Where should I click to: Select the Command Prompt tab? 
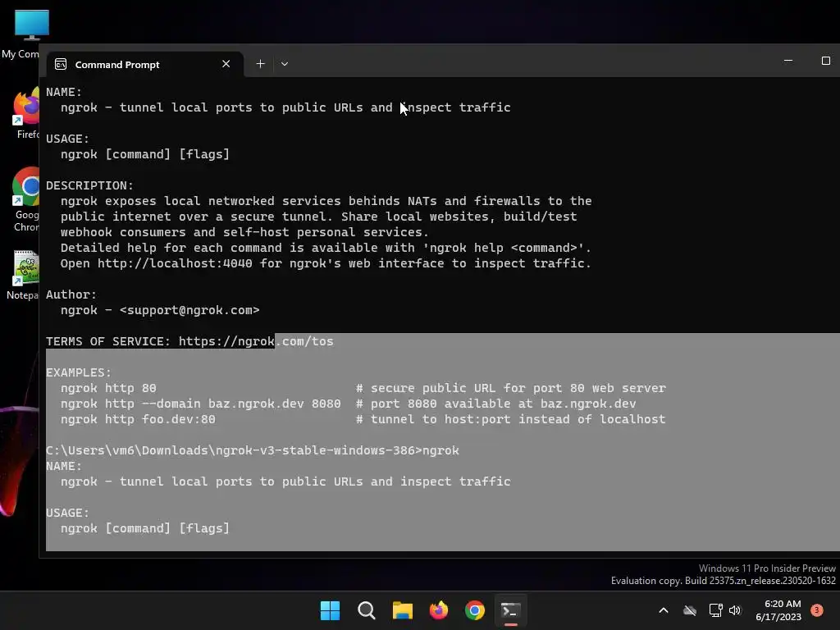[144, 64]
